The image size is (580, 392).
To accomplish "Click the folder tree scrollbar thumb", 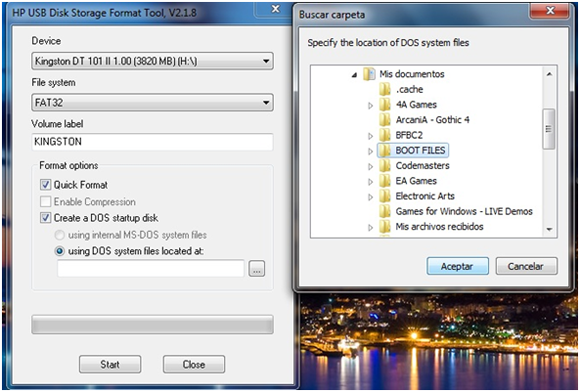I will click(x=549, y=129).
